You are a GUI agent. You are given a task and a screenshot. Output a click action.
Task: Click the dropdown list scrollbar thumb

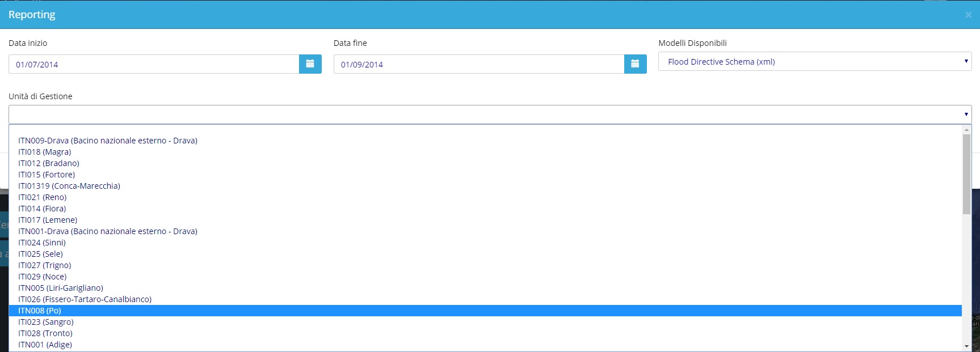pos(966,174)
